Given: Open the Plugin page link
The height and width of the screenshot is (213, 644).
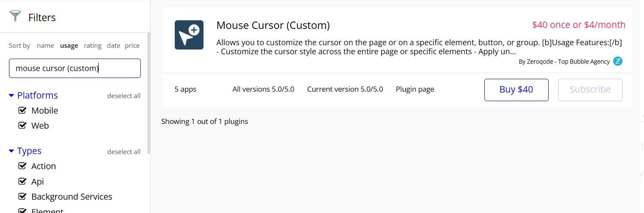Looking at the screenshot, I should click(415, 90).
